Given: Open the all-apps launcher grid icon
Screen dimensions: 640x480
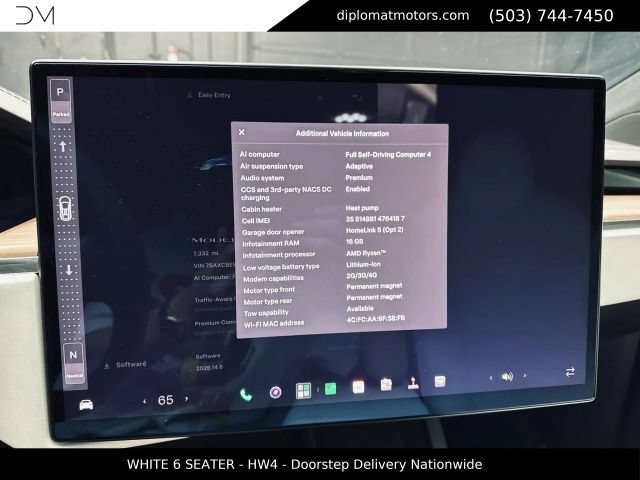Looking at the screenshot, I should (x=303, y=391).
